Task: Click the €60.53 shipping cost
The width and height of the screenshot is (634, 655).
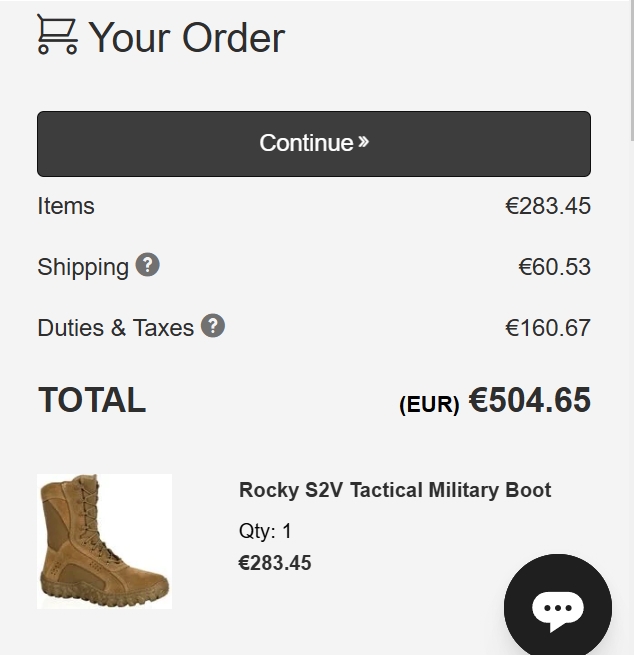Action: click(x=554, y=267)
